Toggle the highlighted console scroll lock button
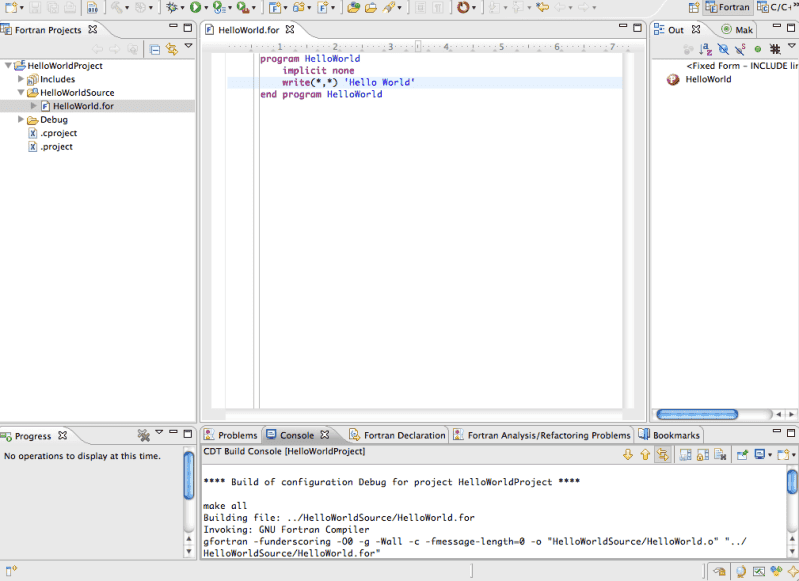The image size is (799, 581). point(662,455)
